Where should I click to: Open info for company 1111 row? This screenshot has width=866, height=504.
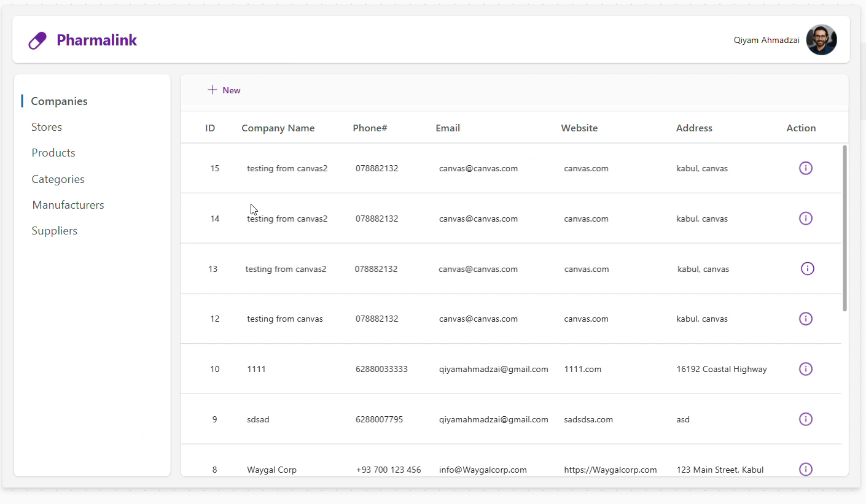[805, 369]
